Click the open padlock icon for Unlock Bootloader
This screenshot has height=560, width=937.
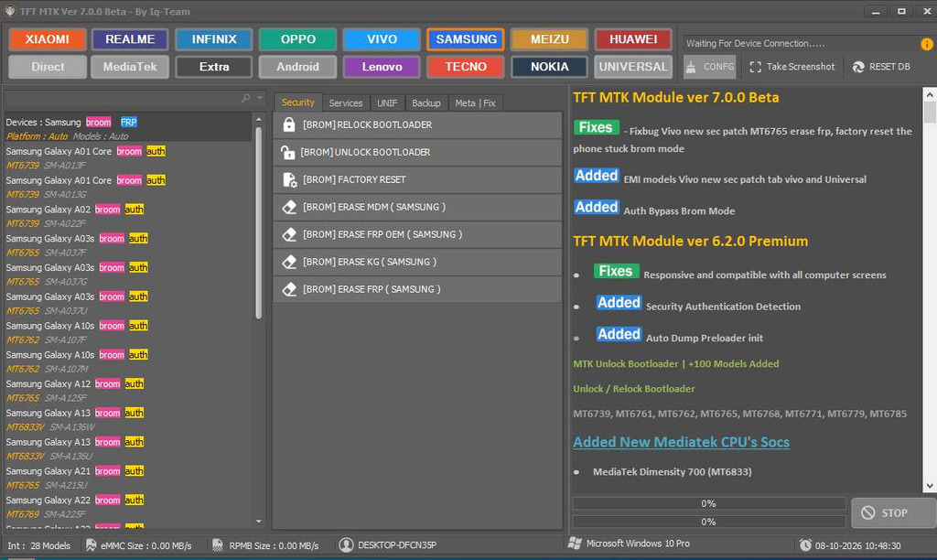click(x=287, y=153)
